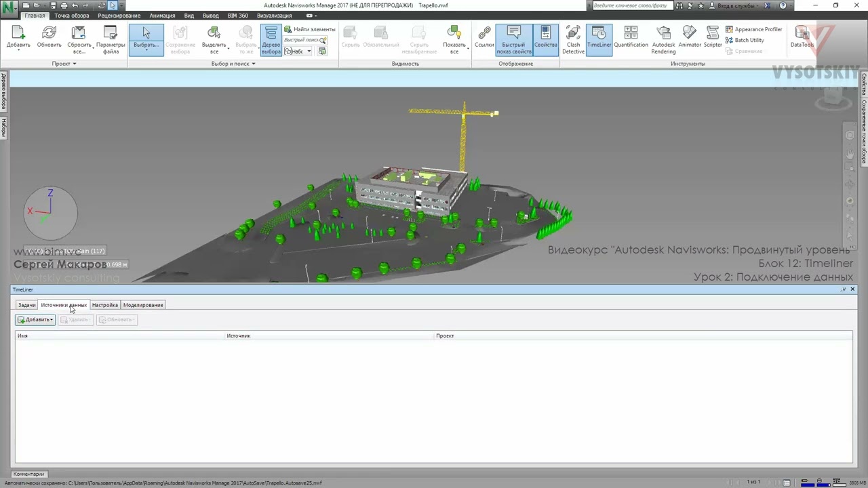Click the Проект column header
Image resolution: width=868 pixels, height=488 pixels.
[643, 335]
